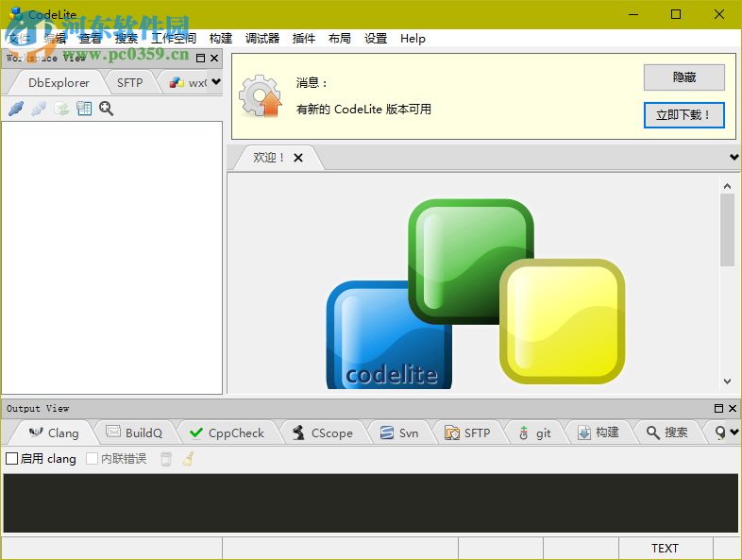
Task: Open the editor tab list dropdown arrow
Action: [734, 157]
